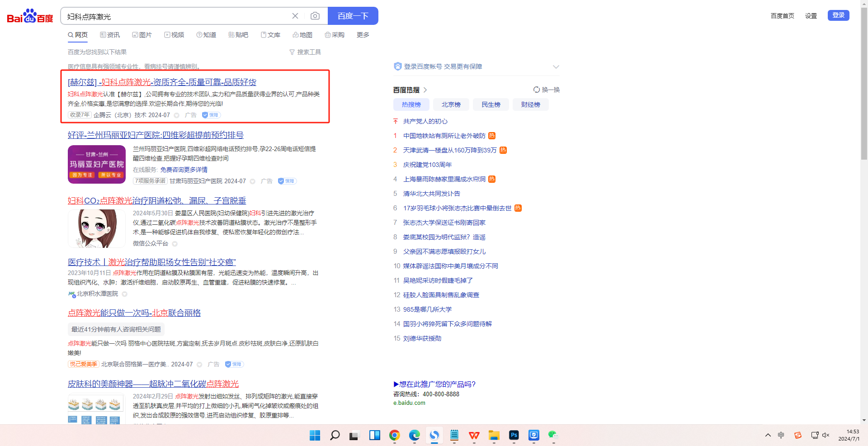
Task: Click the 百度一下 search button
Action: pyautogui.click(x=353, y=16)
